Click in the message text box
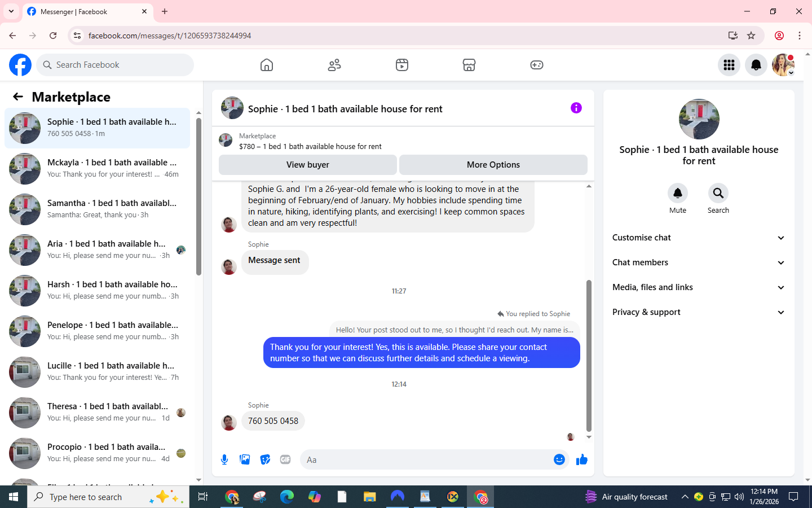 [x=426, y=459]
